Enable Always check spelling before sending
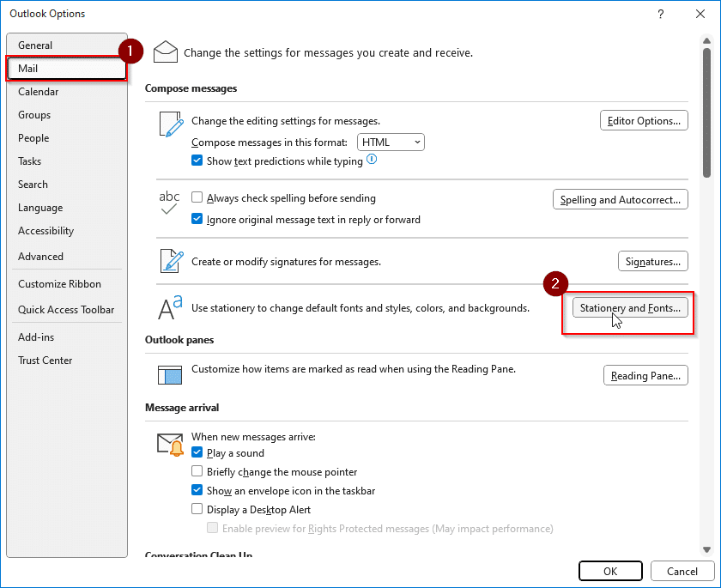 (197, 197)
